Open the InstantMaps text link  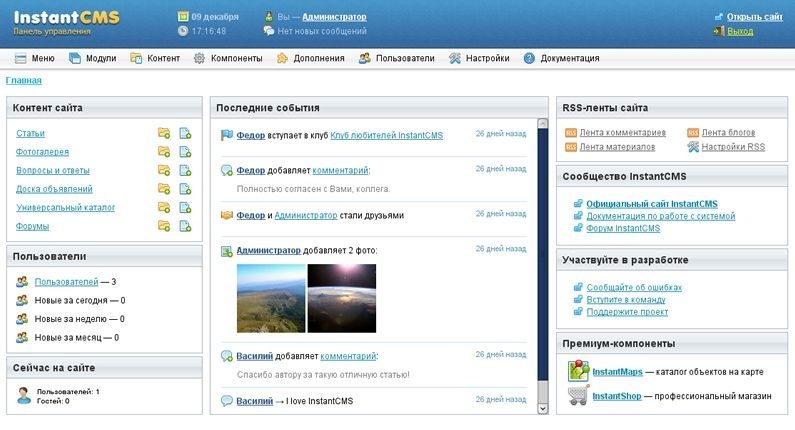(618, 372)
